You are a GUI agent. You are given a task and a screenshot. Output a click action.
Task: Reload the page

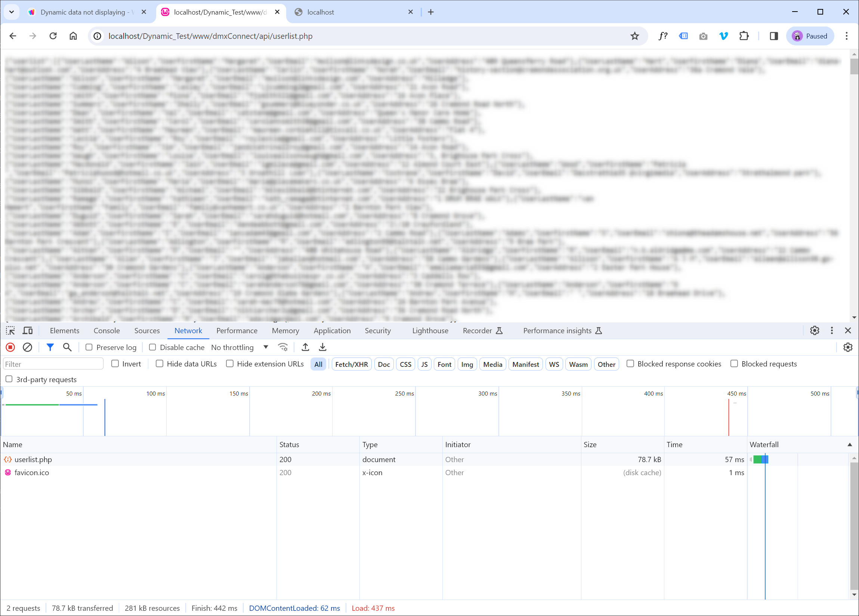point(53,36)
